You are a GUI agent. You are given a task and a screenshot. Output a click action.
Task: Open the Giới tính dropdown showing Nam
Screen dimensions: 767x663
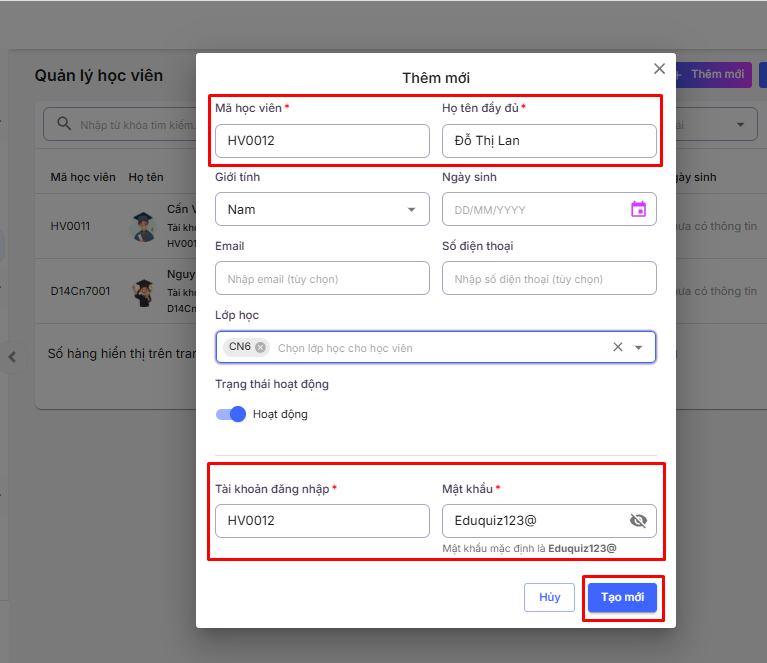coord(322,209)
